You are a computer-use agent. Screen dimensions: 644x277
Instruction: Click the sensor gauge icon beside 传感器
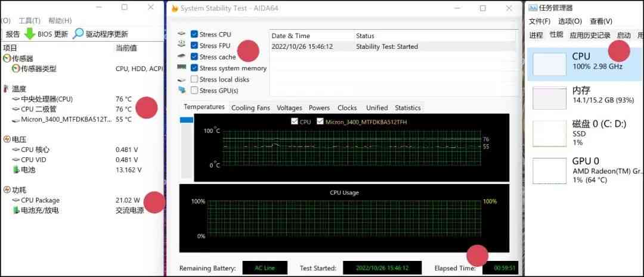pyautogui.click(x=7, y=58)
